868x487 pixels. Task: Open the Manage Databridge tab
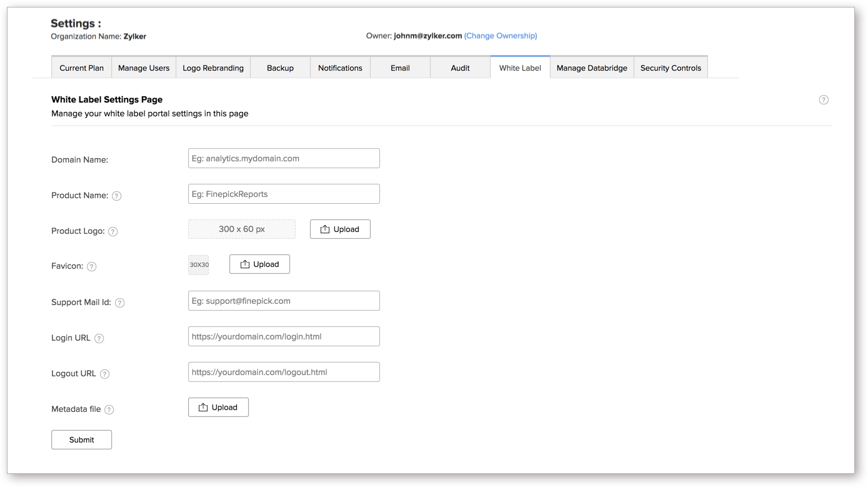tap(592, 68)
